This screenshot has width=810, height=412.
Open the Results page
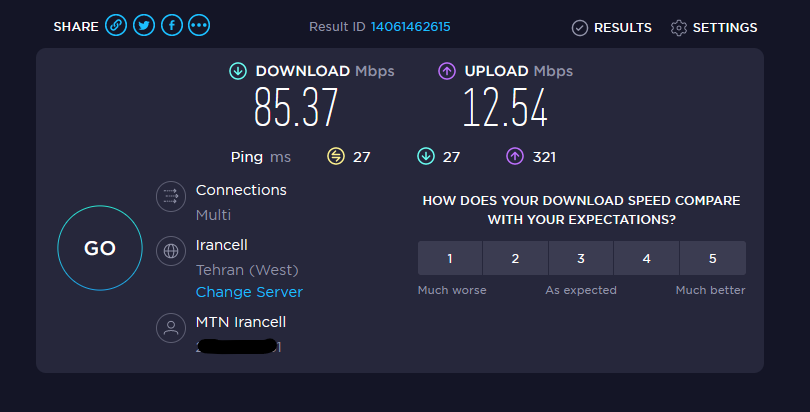coord(612,28)
